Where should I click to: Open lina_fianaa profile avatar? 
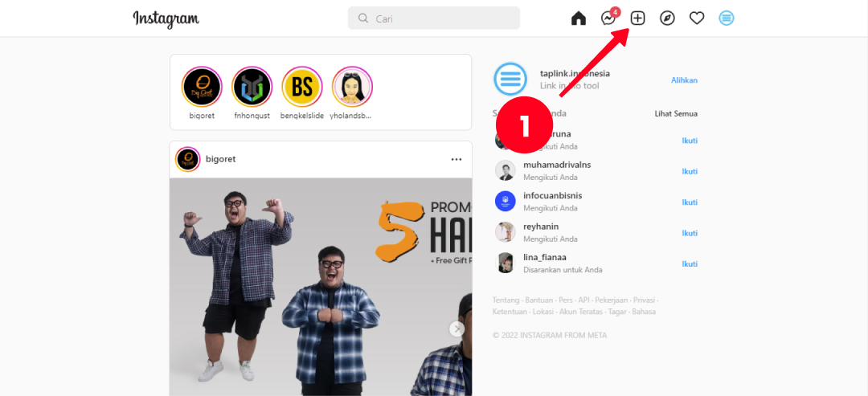point(506,263)
